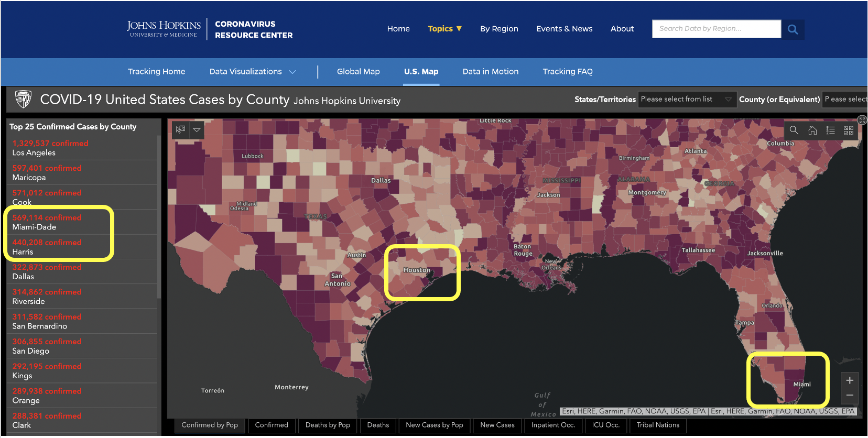Viewport: 868px width, 438px height.
Task: Click the Search Data by Region field
Action: tap(717, 29)
